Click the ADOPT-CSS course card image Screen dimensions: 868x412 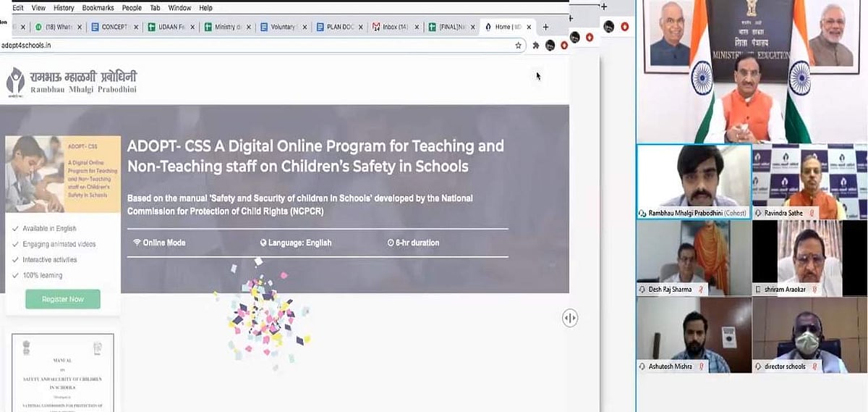(x=63, y=174)
